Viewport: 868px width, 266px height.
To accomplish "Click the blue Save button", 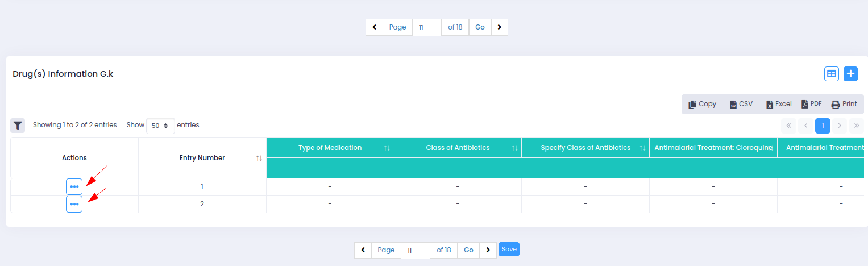I will coord(509,250).
